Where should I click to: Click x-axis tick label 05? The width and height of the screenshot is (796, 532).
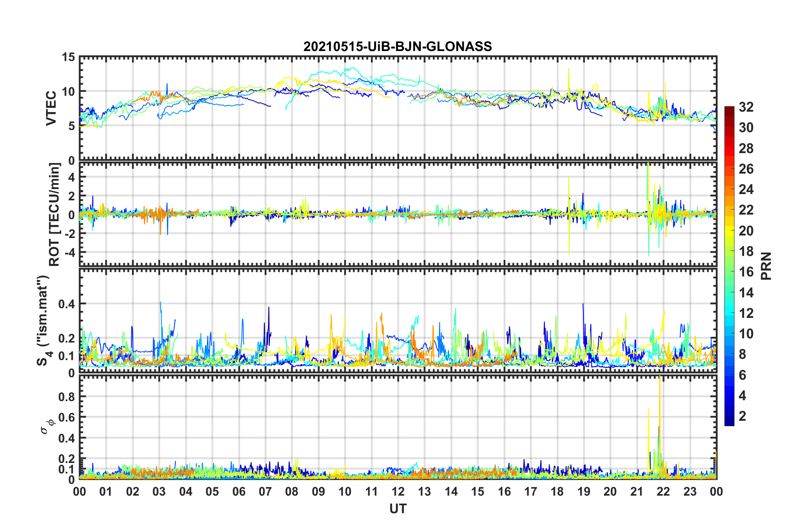point(212,491)
